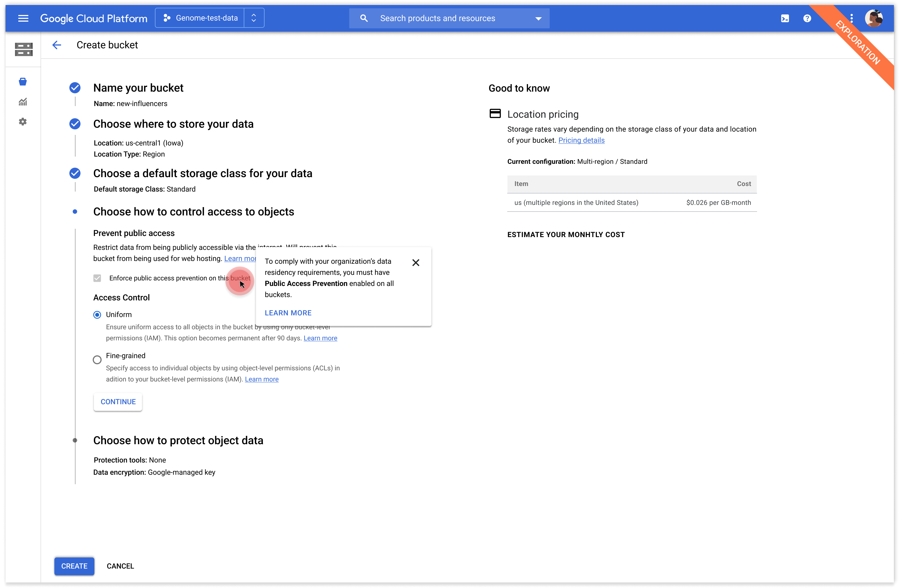This screenshot has height=588, width=900.
Task: Select Uniform access control option
Action: [x=97, y=315]
